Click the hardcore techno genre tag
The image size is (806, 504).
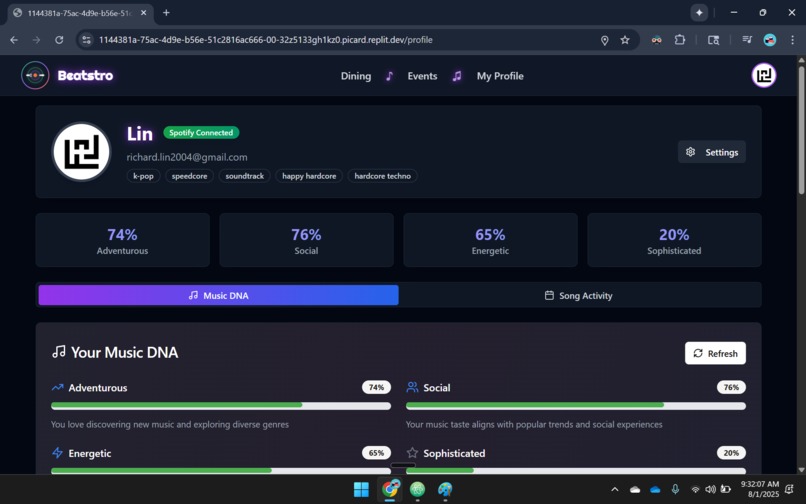pyautogui.click(x=382, y=176)
